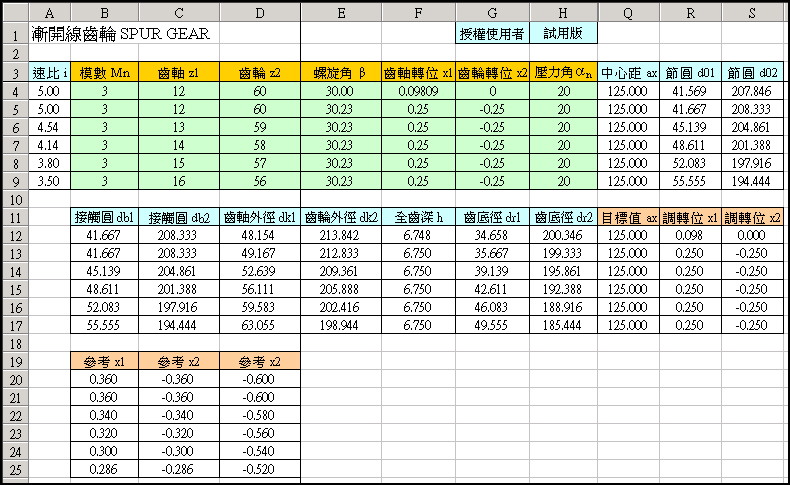This screenshot has width=790, height=485.
Task: Select the 目標值 ax header cell
Action: 628,218
